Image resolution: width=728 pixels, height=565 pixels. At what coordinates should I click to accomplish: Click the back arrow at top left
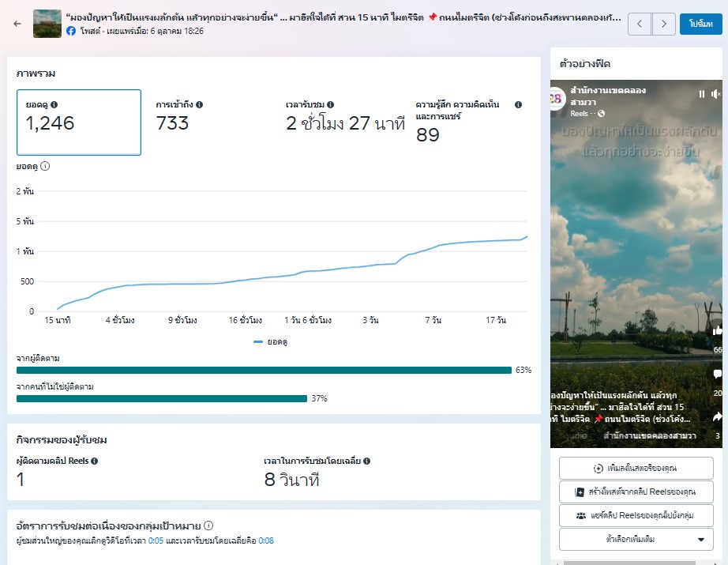coord(17,24)
